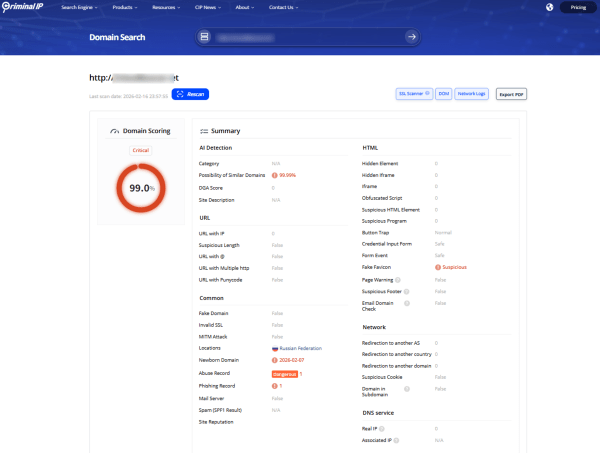Open help icon beside Associated IP
This screenshot has height=453, width=600.
click(396, 440)
